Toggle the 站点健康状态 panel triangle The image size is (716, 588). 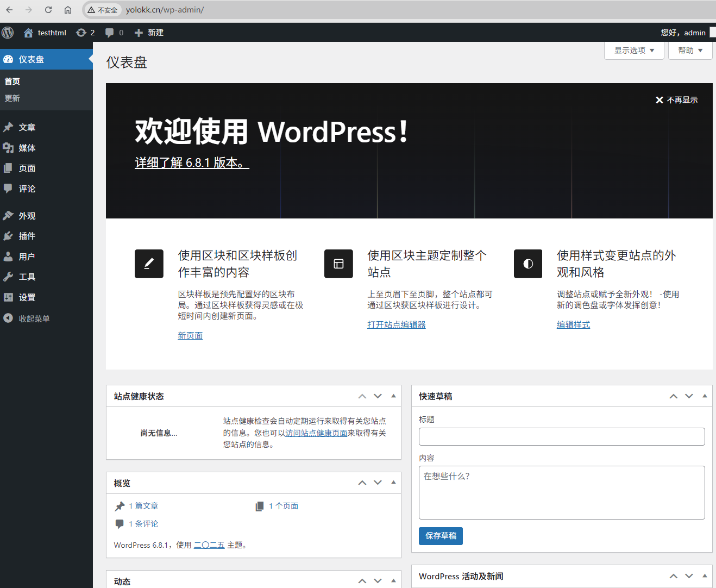pos(393,396)
